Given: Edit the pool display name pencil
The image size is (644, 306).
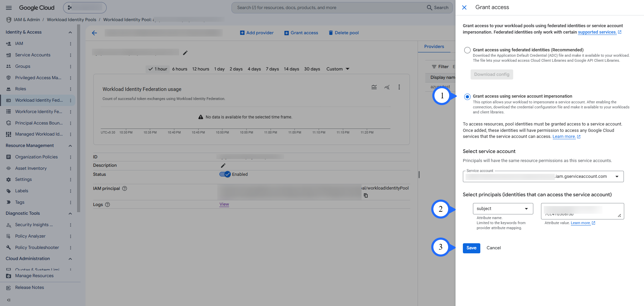Looking at the screenshot, I should pyautogui.click(x=185, y=53).
